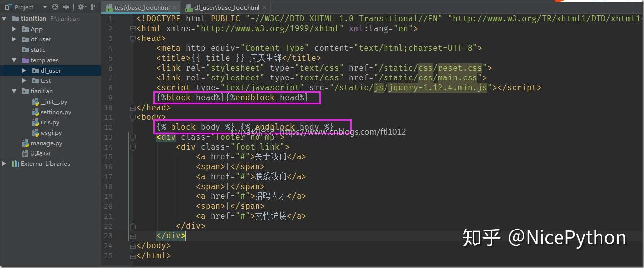Place cursor after closing div on line 23
The width and height of the screenshot is (644, 268).
(x=186, y=236)
